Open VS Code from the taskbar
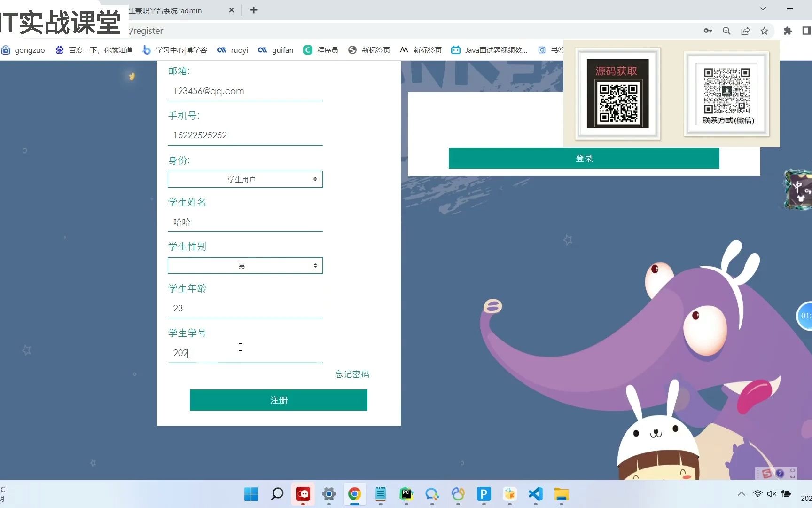 (x=535, y=494)
